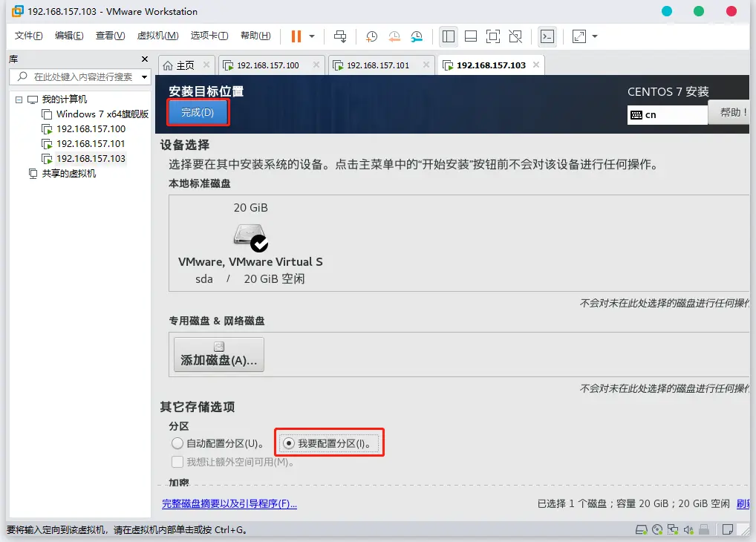This screenshot has height=542, width=756.
Task: Click the hard disk status bar icon
Action: (641, 530)
